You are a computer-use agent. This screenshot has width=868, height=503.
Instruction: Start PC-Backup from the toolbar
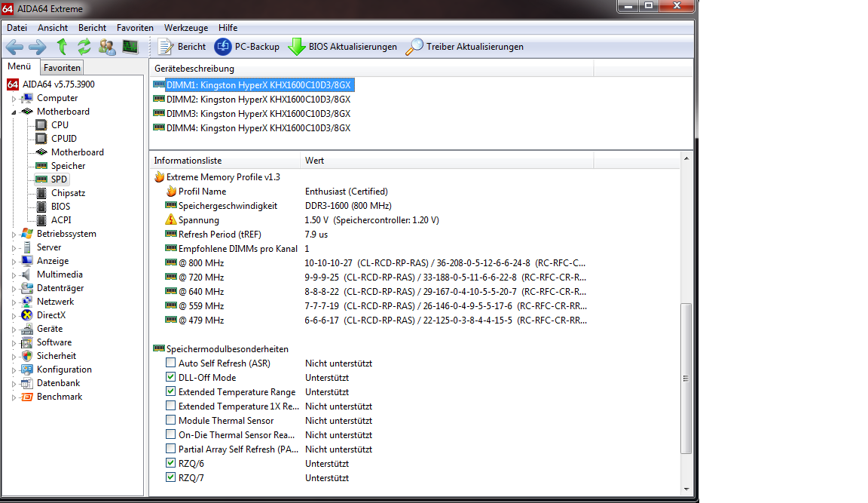coord(247,47)
